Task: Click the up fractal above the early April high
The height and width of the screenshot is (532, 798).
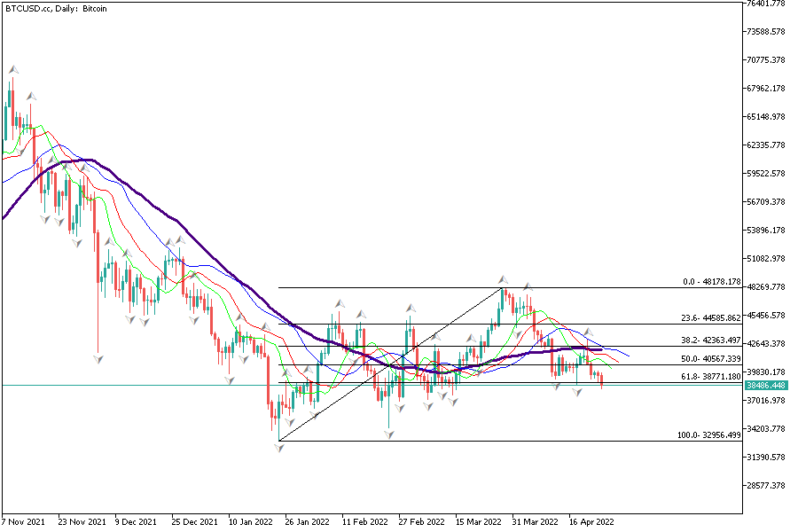Action: [527, 286]
